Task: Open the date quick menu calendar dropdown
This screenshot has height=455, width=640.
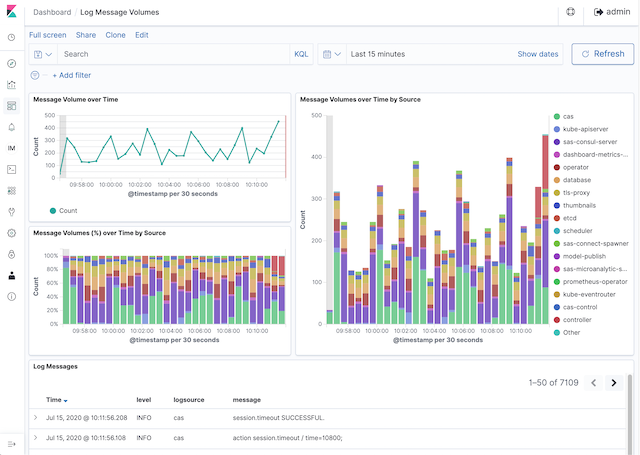Action: (x=331, y=54)
